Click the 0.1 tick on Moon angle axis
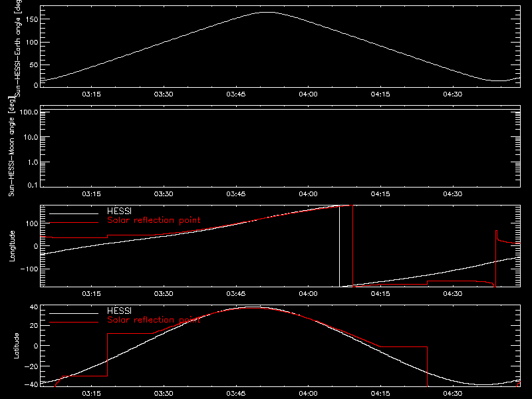Screen dimensions: 532x399 pyautogui.click(x=33, y=185)
